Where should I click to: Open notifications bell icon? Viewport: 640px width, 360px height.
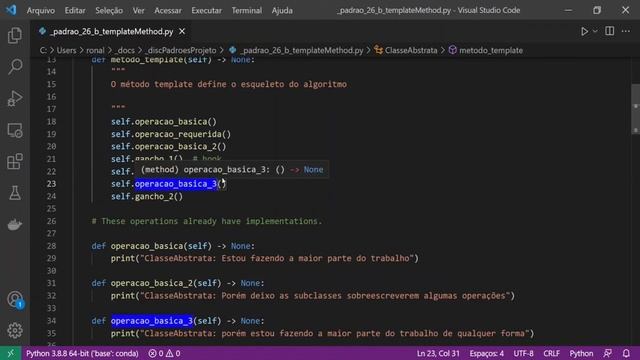[626, 353]
